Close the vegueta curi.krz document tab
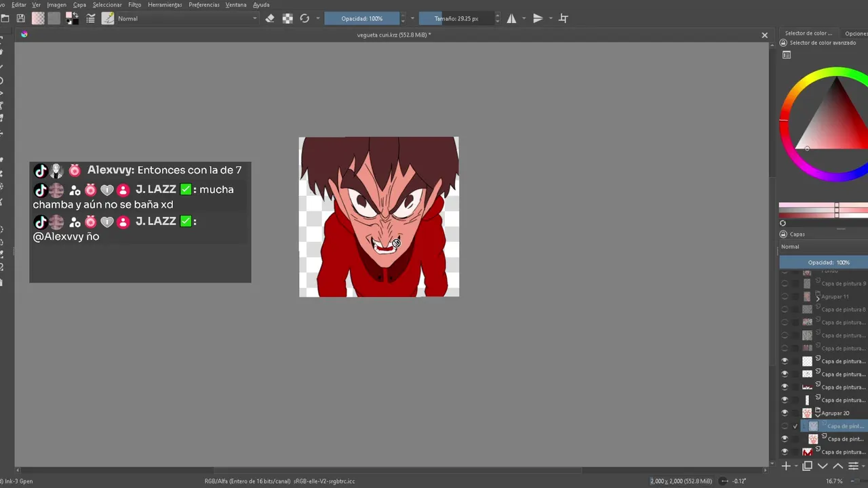This screenshot has height=488, width=868. pos(764,35)
